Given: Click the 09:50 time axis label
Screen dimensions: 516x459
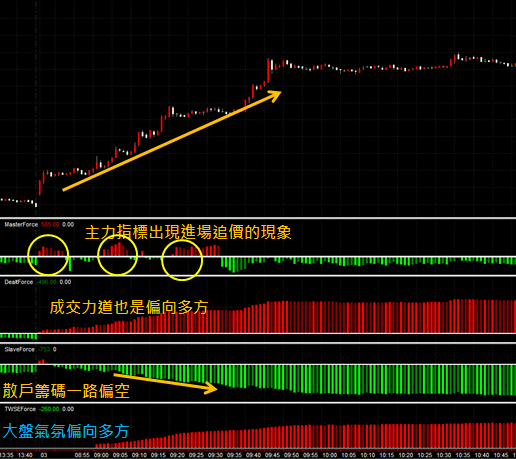Looking at the screenshot, I should coord(291,455).
